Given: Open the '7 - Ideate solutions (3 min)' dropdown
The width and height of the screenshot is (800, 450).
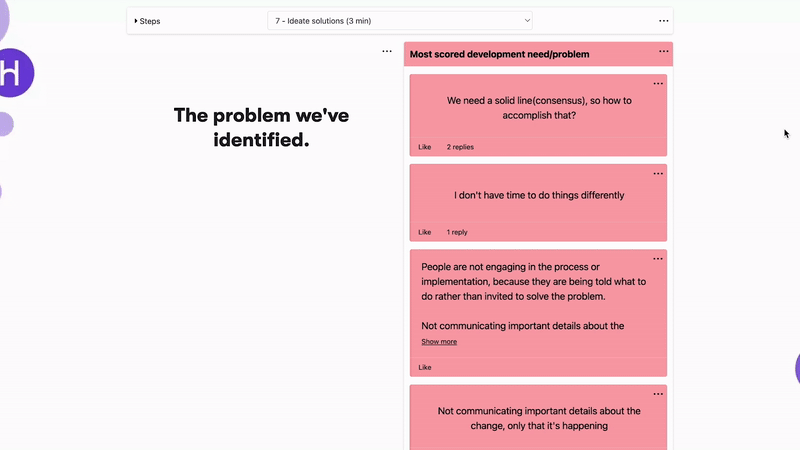Looking at the screenshot, I should (399, 21).
